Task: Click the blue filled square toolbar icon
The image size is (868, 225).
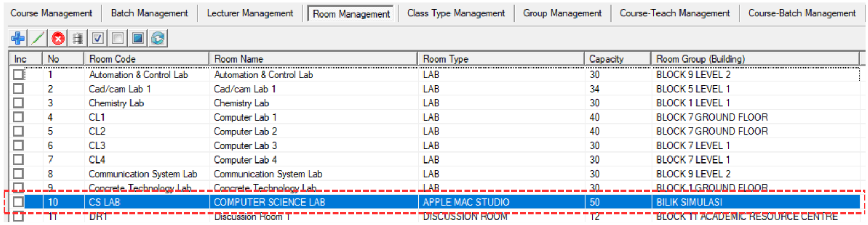Action: point(138,38)
